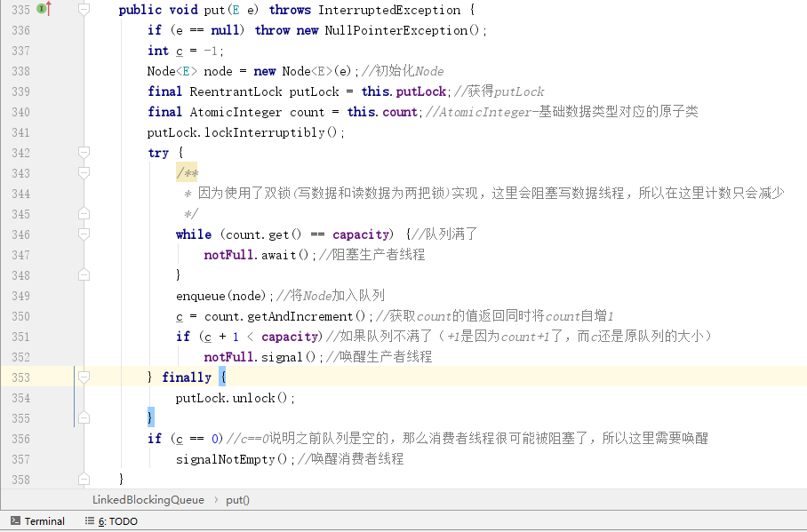Click putLock.unlock() on line 354
This screenshot has height=532, width=807.
pyautogui.click(x=234, y=398)
